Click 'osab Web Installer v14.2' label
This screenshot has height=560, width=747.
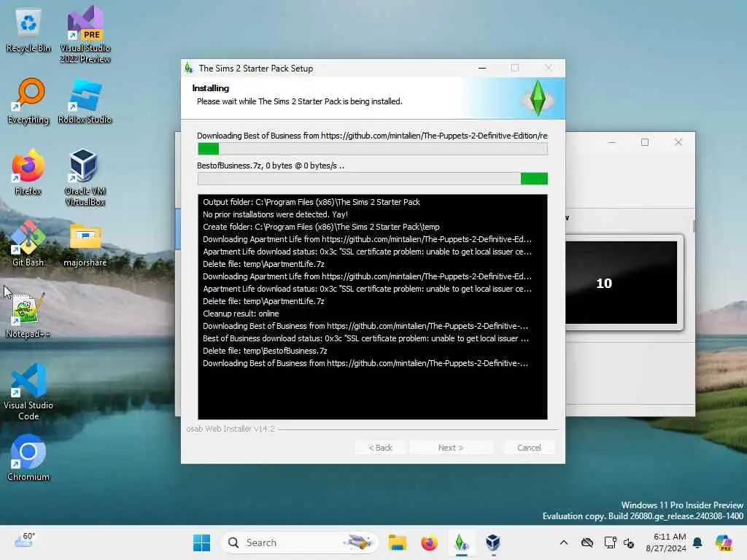[230, 429]
